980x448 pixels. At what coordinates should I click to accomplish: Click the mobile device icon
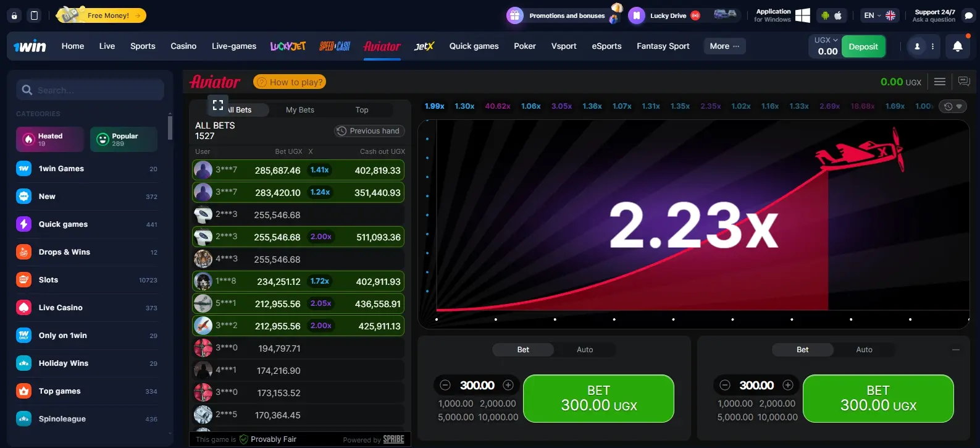coord(34,15)
